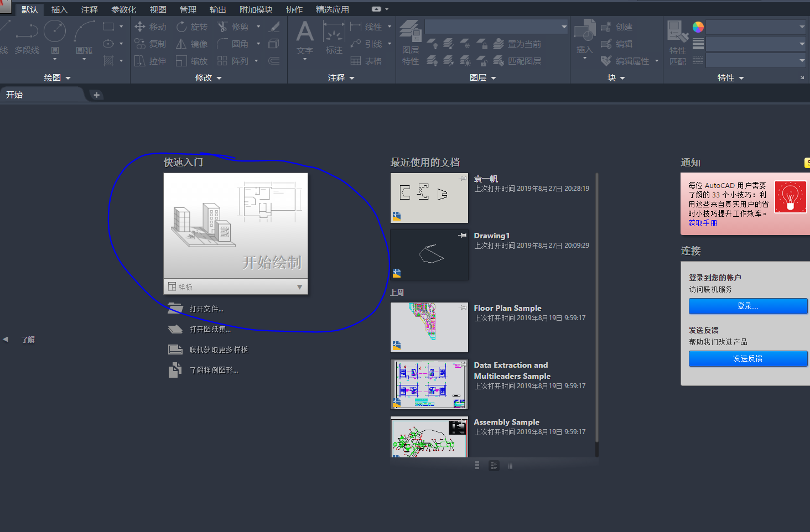The width and height of the screenshot is (810, 532).
Task: Switch to the 插入 ribbon tab
Action: click(x=59, y=9)
